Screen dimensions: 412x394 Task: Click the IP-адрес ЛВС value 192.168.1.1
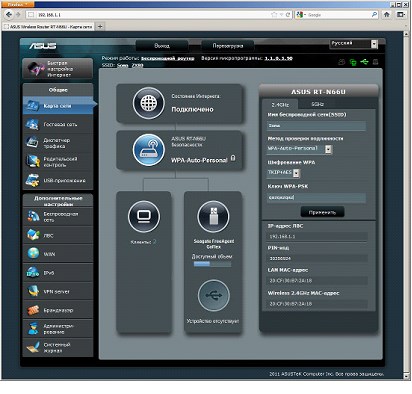tap(317, 236)
